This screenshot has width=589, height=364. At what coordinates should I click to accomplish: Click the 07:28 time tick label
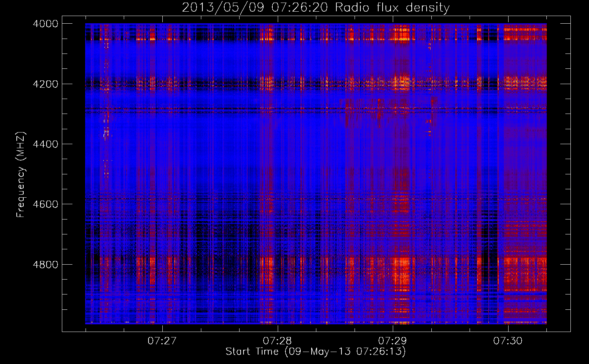(277, 341)
